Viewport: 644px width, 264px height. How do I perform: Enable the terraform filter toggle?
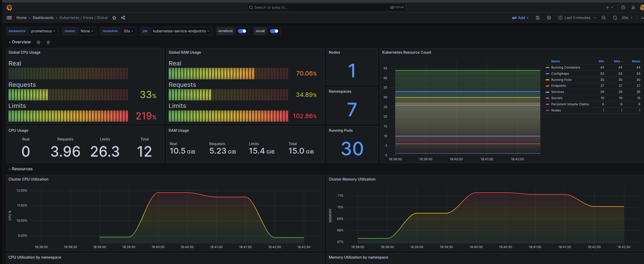tap(242, 31)
